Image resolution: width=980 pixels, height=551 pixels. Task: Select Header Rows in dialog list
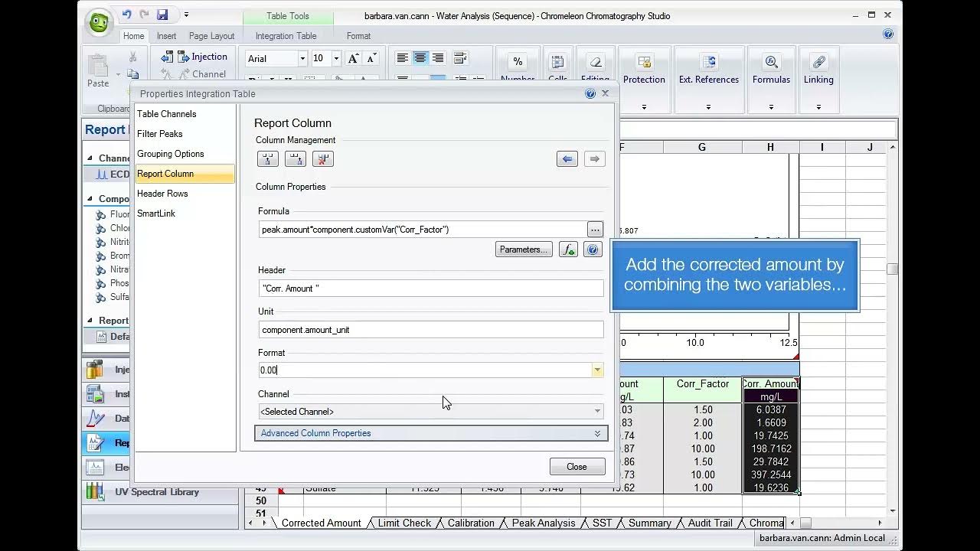pos(185,194)
